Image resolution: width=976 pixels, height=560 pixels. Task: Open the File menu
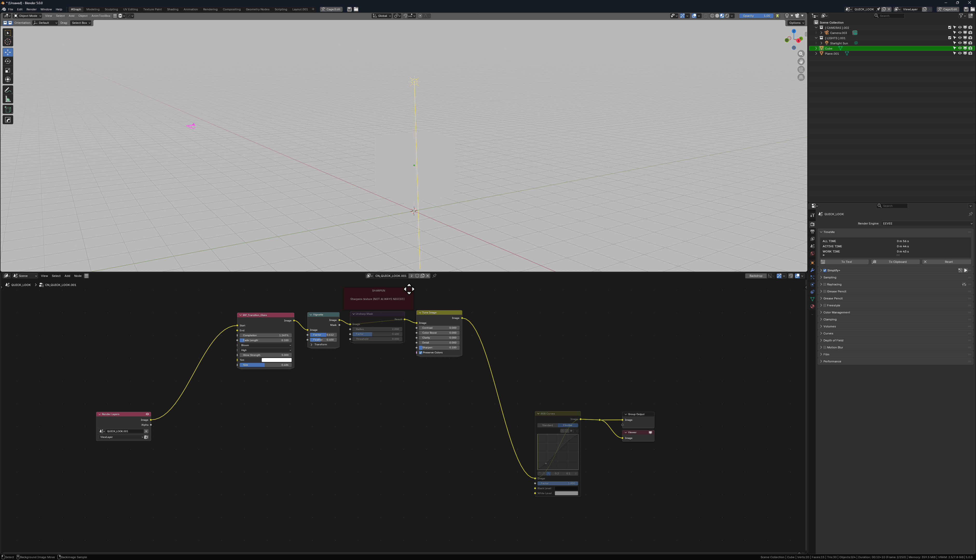point(10,9)
